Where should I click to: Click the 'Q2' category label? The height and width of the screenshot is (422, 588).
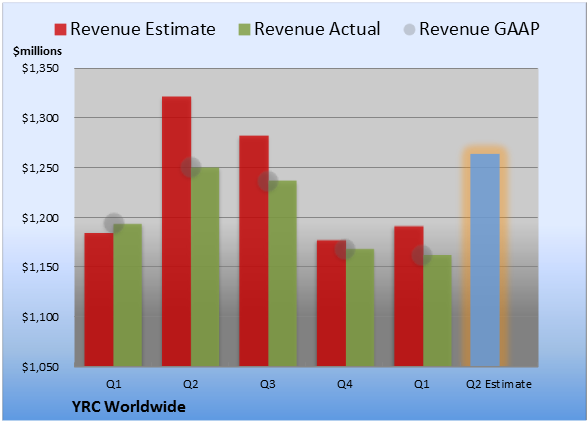click(190, 384)
